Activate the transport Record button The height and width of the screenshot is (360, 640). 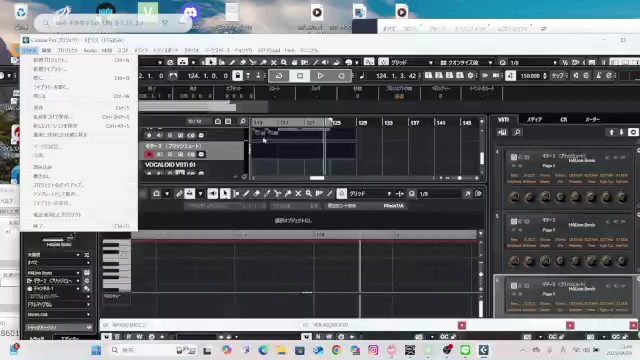[341, 76]
